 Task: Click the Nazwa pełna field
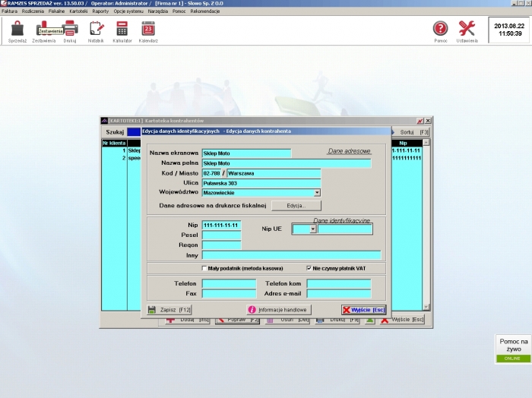(x=287, y=163)
